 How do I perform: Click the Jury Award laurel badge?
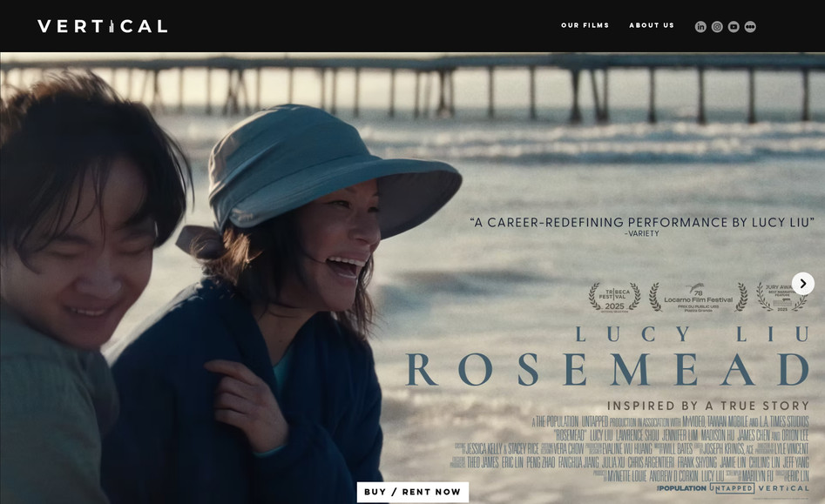pyautogui.click(x=775, y=296)
